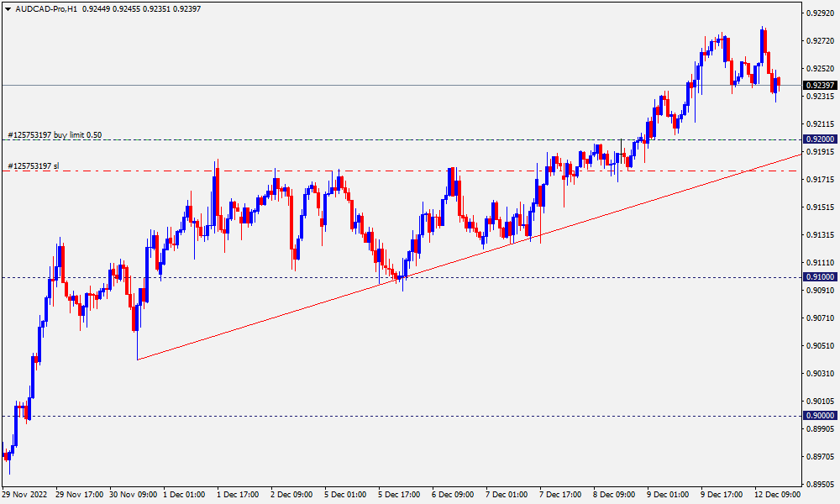Click the current price tag 0.92397

tap(820, 85)
